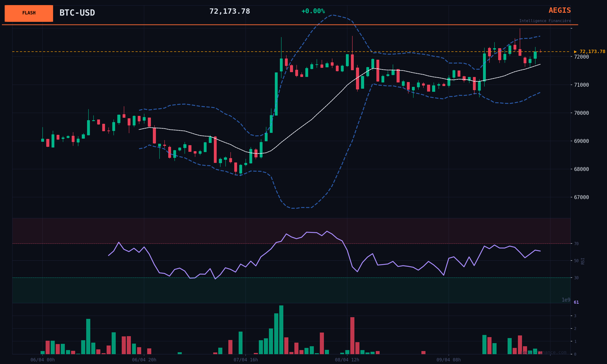Click the +0.00% change indicator
The width and height of the screenshot is (607, 364).
pyautogui.click(x=313, y=11)
